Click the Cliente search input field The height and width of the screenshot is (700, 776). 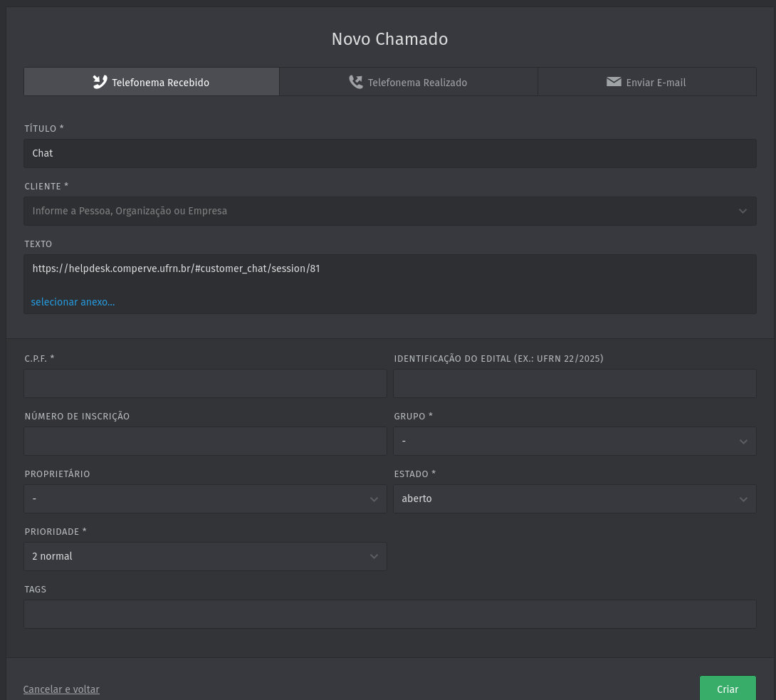(377, 211)
